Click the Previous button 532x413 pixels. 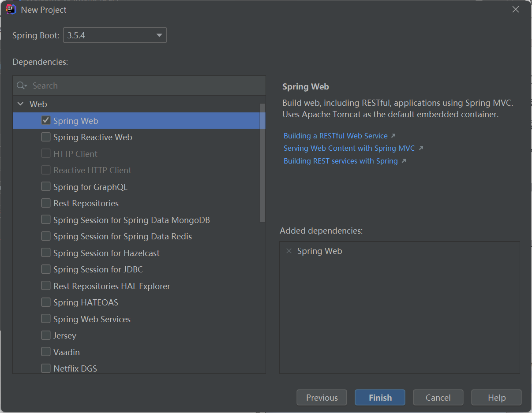pos(322,398)
